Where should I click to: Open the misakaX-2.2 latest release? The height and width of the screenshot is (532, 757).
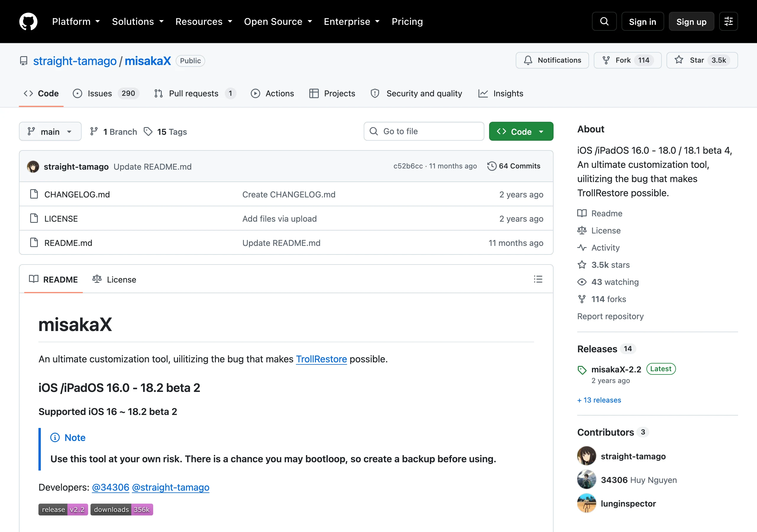click(x=616, y=369)
